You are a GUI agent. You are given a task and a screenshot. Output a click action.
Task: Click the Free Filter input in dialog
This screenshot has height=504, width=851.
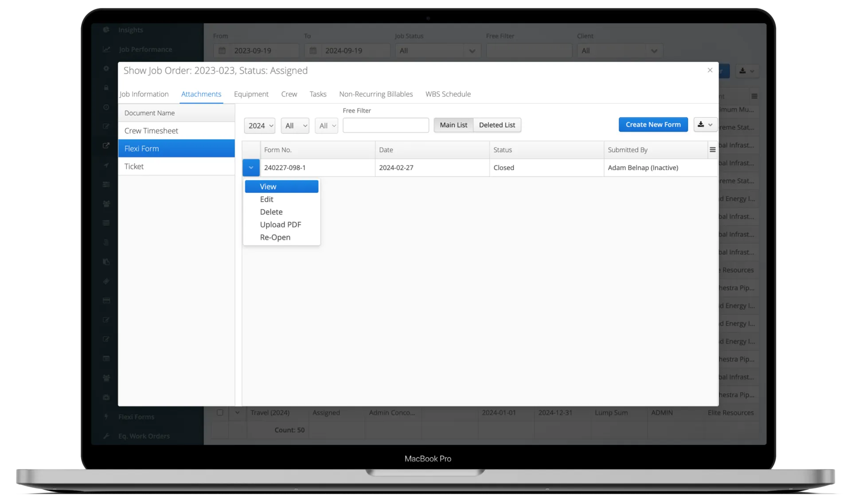pyautogui.click(x=386, y=125)
